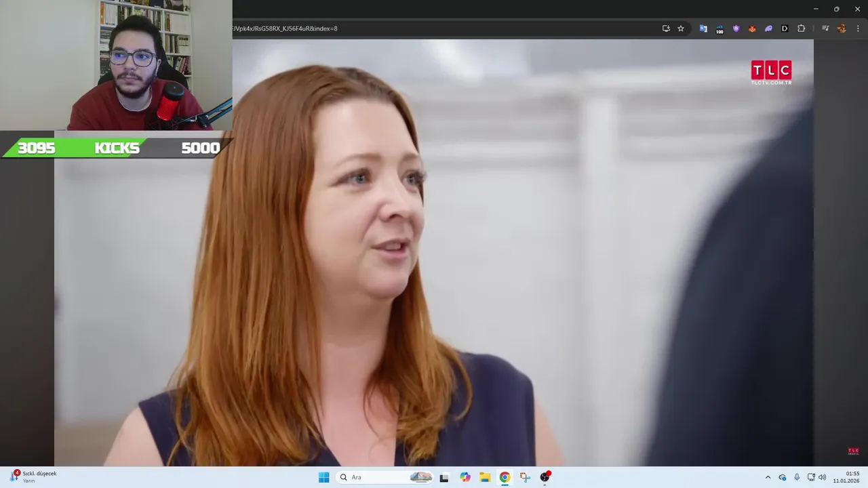This screenshot has width=868, height=488.
Task: Restore down the Chrome window
Action: click(x=836, y=9)
